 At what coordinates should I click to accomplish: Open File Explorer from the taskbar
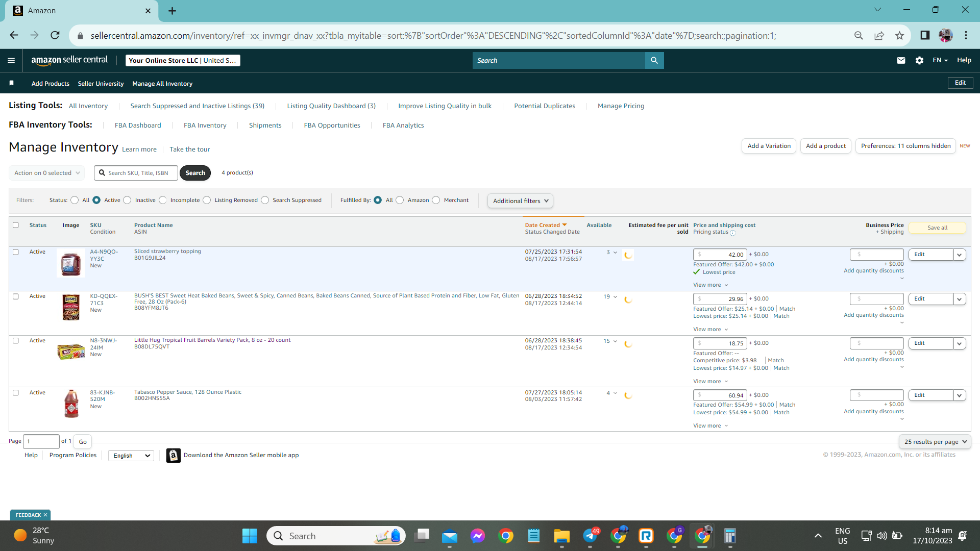[561, 536]
